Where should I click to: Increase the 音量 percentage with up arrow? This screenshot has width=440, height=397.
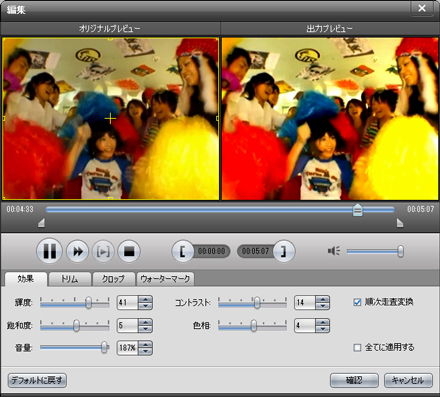coord(145,344)
